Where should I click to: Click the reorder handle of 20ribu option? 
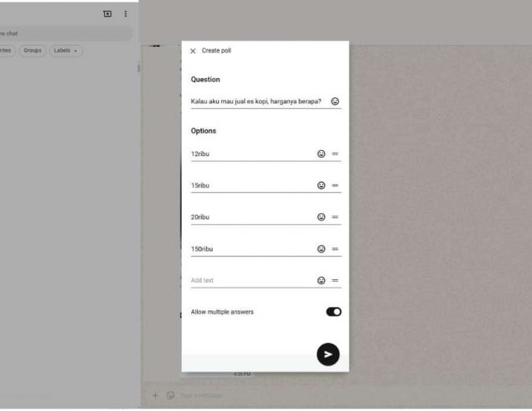[x=335, y=217]
